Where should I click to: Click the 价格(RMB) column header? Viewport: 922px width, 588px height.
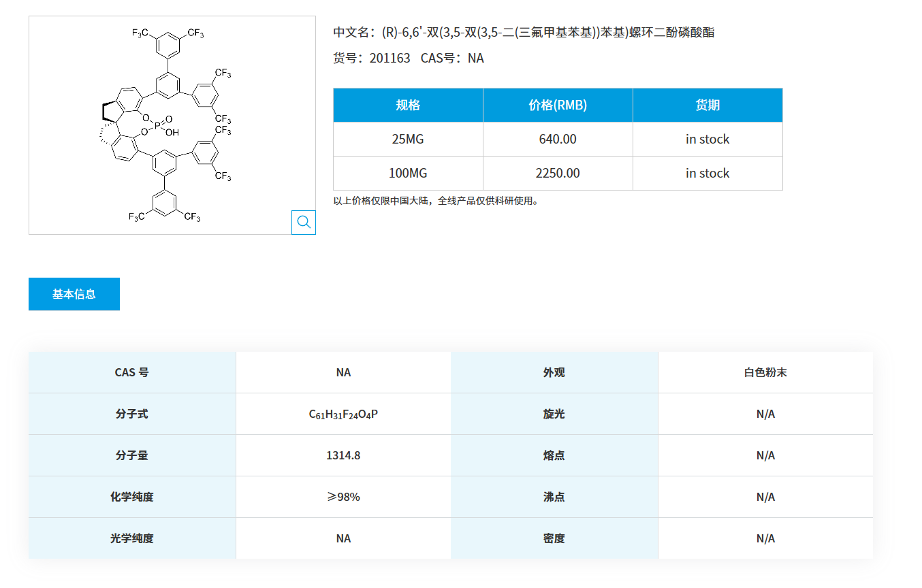pyautogui.click(x=557, y=105)
